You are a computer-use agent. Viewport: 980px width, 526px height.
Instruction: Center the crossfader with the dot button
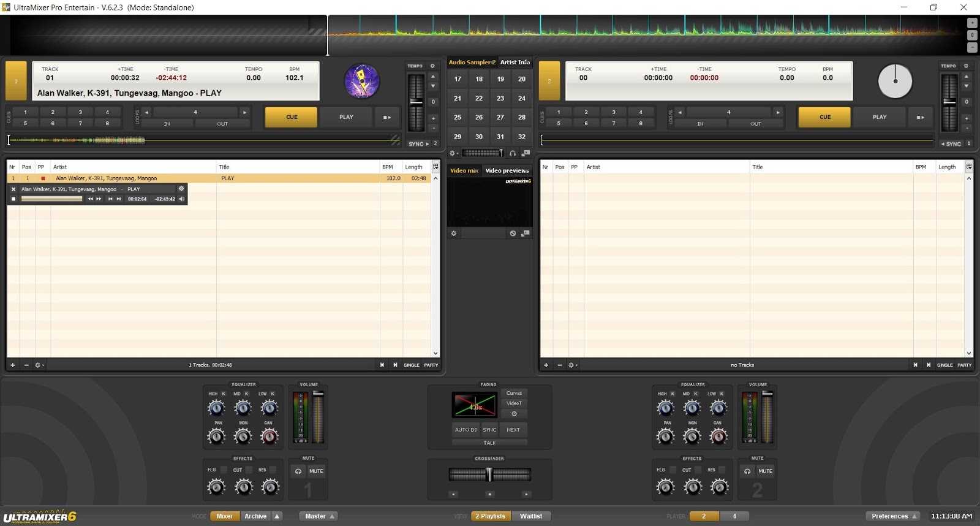tap(489, 494)
